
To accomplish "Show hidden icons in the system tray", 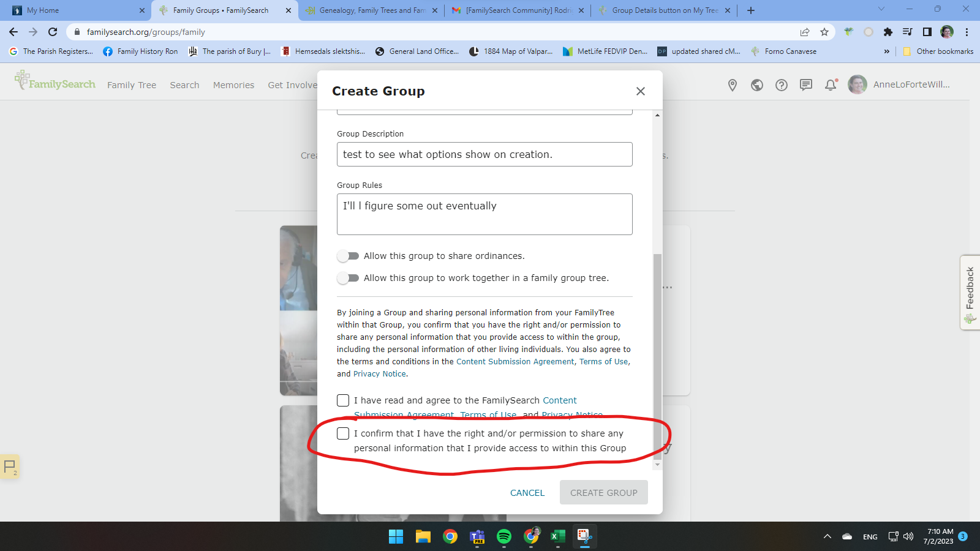I will tap(827, 537).
